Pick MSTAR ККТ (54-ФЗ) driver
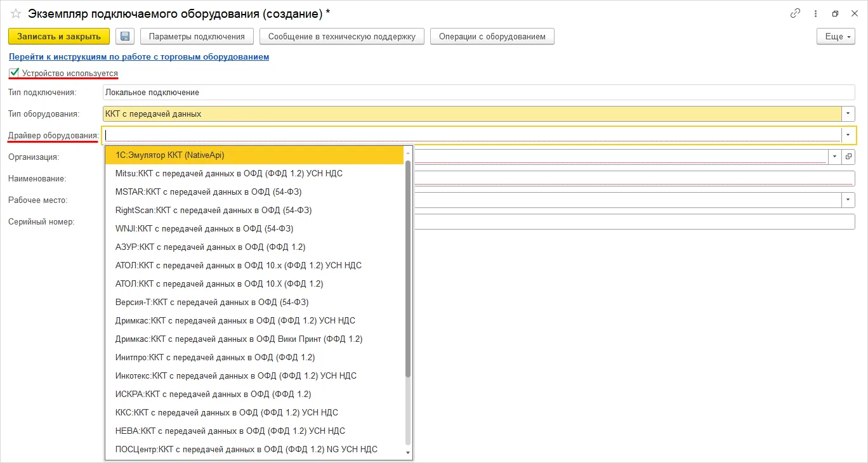 [255, 192]
